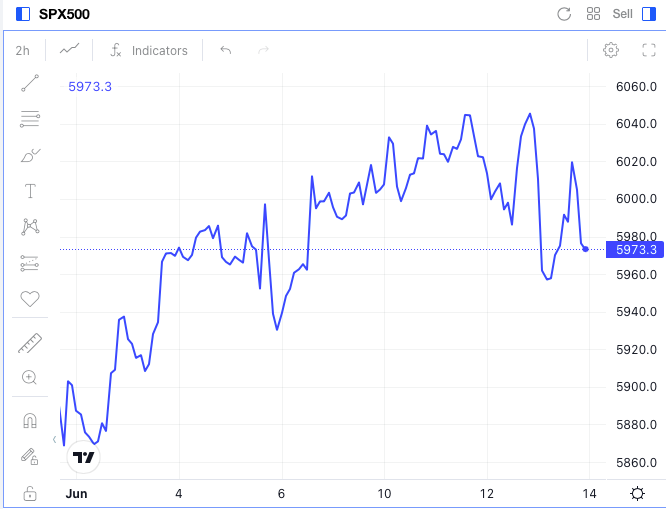This screenshot has width=666, height=509.
Task: Select the forecasting and measurement tool
Action: (x=30, y=263)
